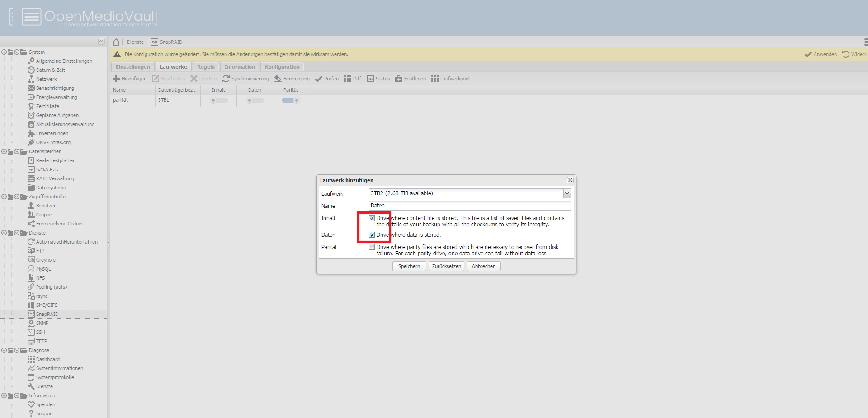Click the Synchronisierung toolbar icon

(226, 79)
